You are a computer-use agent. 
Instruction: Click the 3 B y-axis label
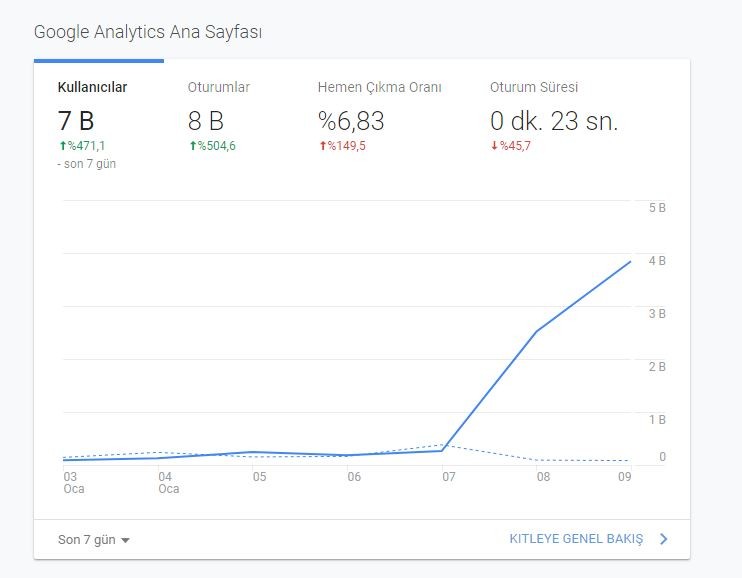657,314
